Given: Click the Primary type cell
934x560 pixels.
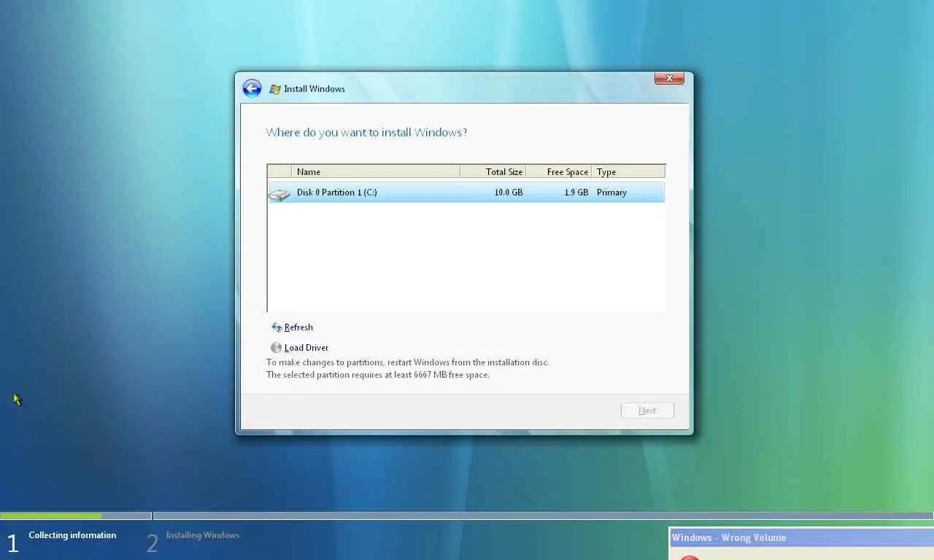Looking at the screenshot, I should point(611,192).
